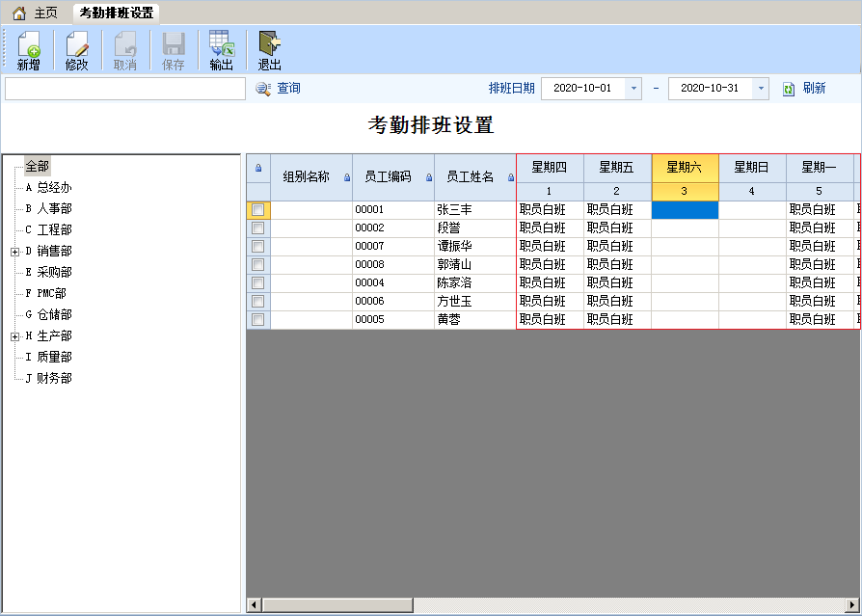Click the horizontal scrollbar thumb

337,605
